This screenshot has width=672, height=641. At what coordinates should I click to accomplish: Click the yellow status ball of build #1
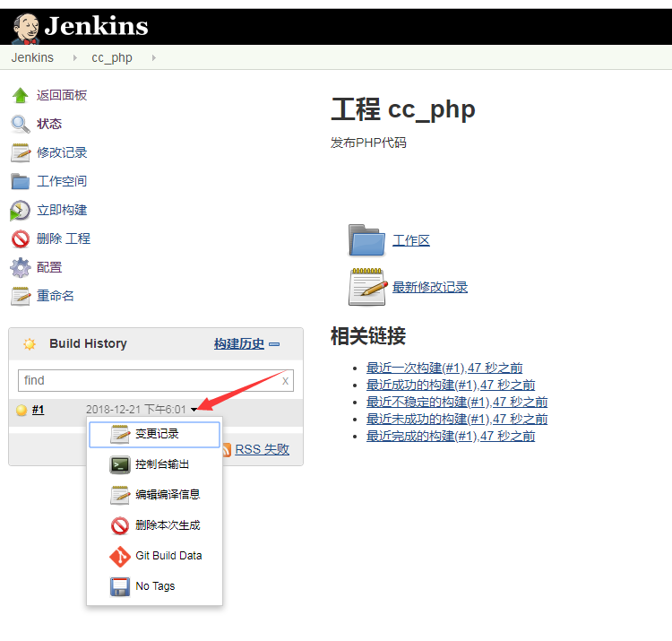[x=22, y=411]
